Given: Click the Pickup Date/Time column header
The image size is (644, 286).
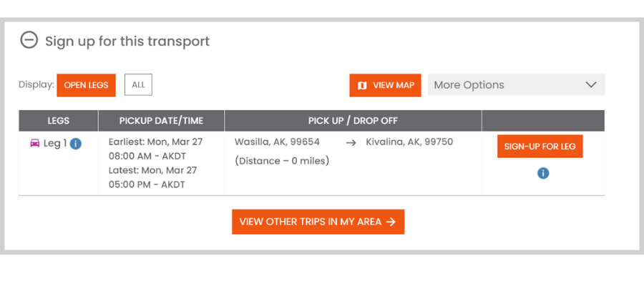Looking at the screenshot, I should (162, 121).
